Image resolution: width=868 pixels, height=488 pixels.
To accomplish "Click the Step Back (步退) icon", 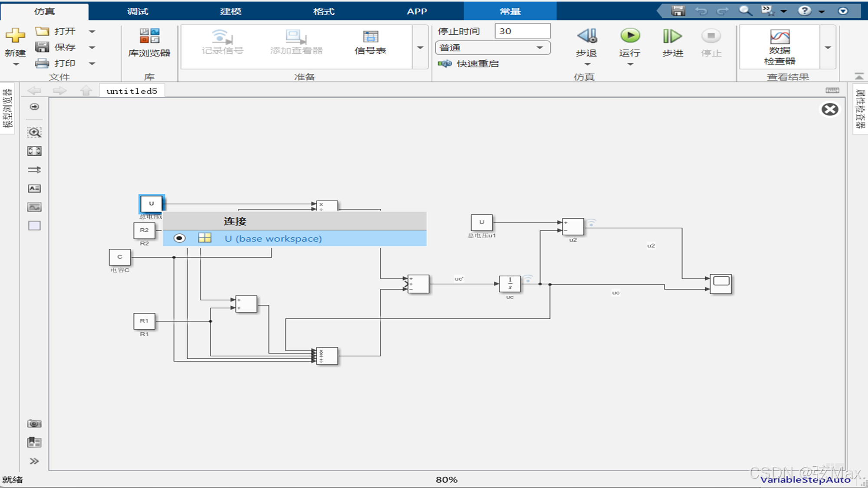I will click(x=587, y=36).
